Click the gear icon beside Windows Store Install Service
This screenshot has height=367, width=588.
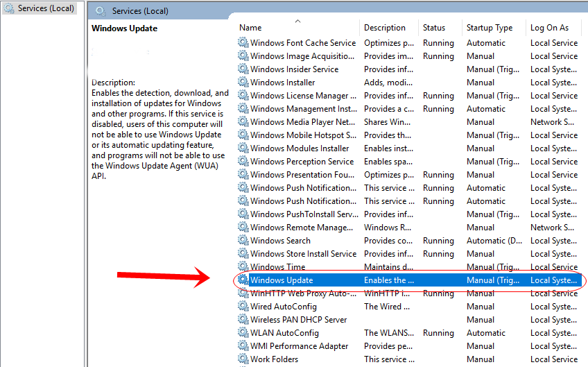click(243, 253)
